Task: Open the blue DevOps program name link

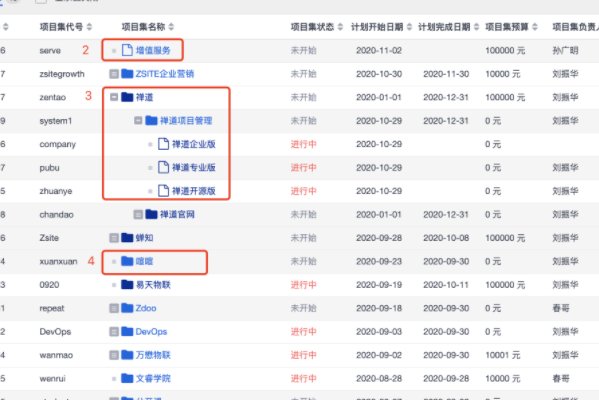Action: (151, 332)
